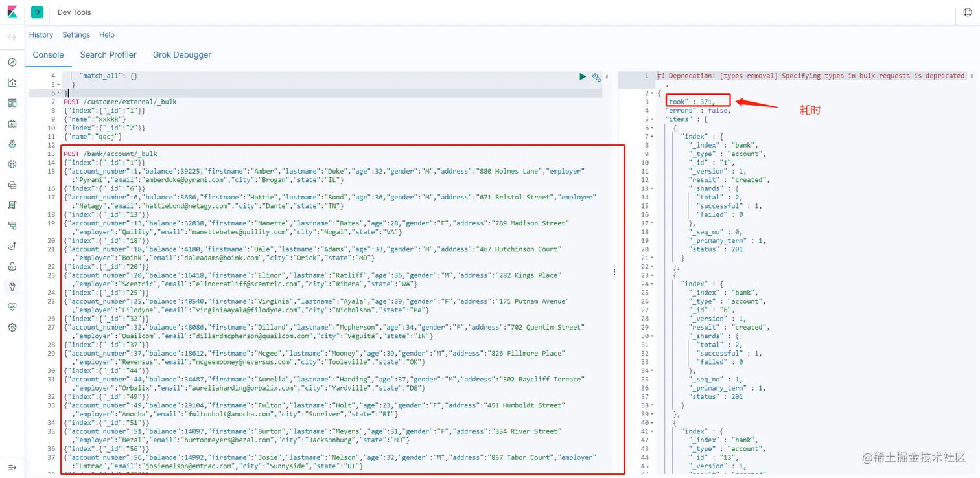Switch to the Search Profiler tab

108,55
